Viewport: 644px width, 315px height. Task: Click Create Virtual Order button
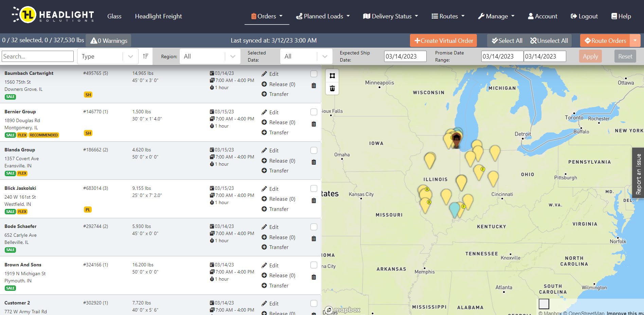pyautogui.click(x=444, y=40)
